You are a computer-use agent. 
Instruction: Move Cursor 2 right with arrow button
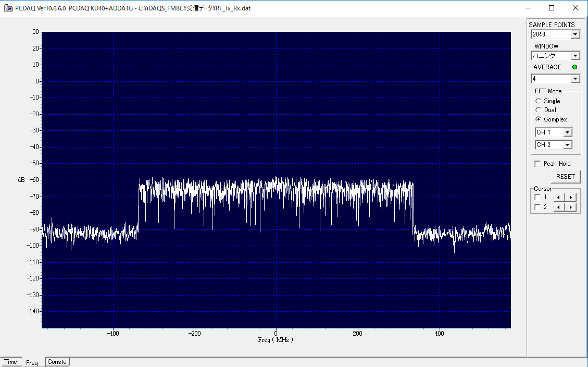(x=571, y=207)
